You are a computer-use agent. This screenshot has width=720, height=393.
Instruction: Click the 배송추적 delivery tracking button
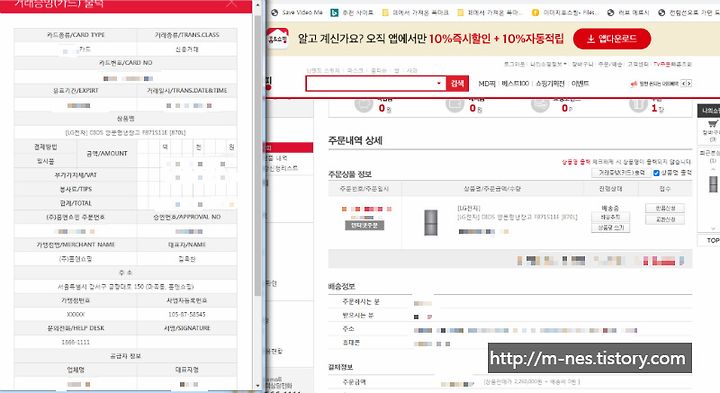(x=611, y=217)
